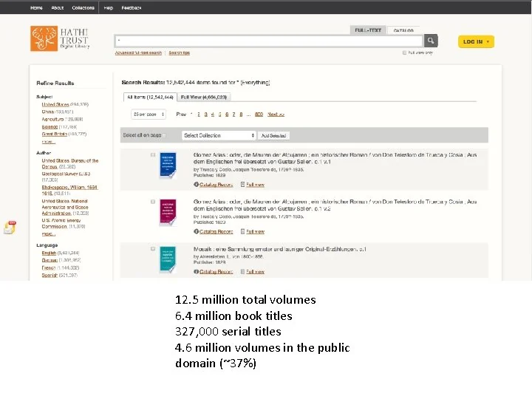This screenshot has height=399, width=532.
Task: Filter by subject Agriculture
Action: tap(52, 119)
